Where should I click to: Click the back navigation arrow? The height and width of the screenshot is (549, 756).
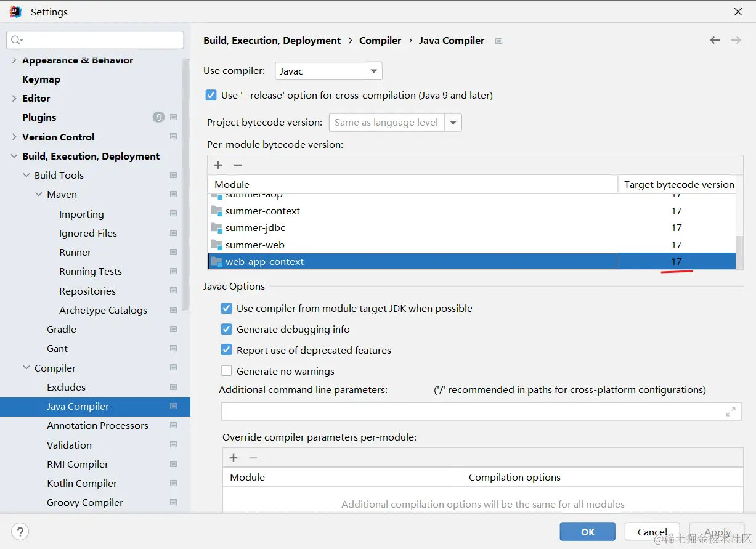(x=715, y=40)
